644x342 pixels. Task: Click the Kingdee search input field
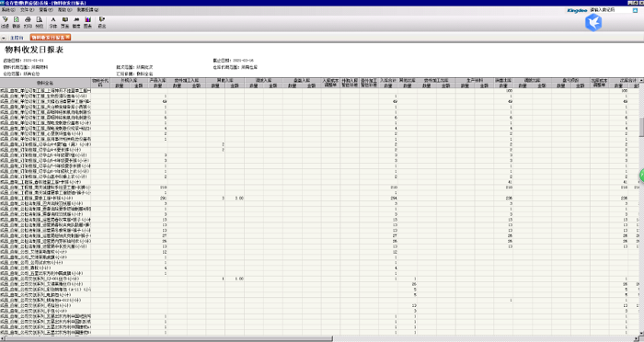pos(611,10)
